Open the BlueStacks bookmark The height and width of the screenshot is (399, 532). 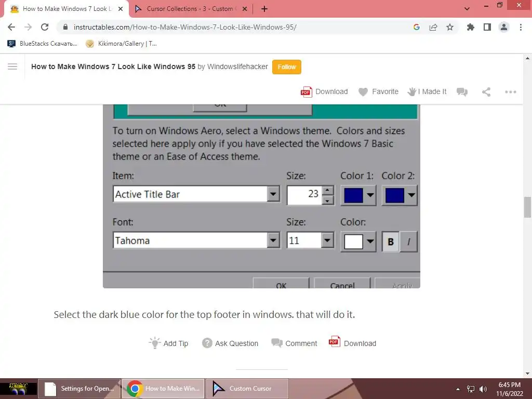43,44
